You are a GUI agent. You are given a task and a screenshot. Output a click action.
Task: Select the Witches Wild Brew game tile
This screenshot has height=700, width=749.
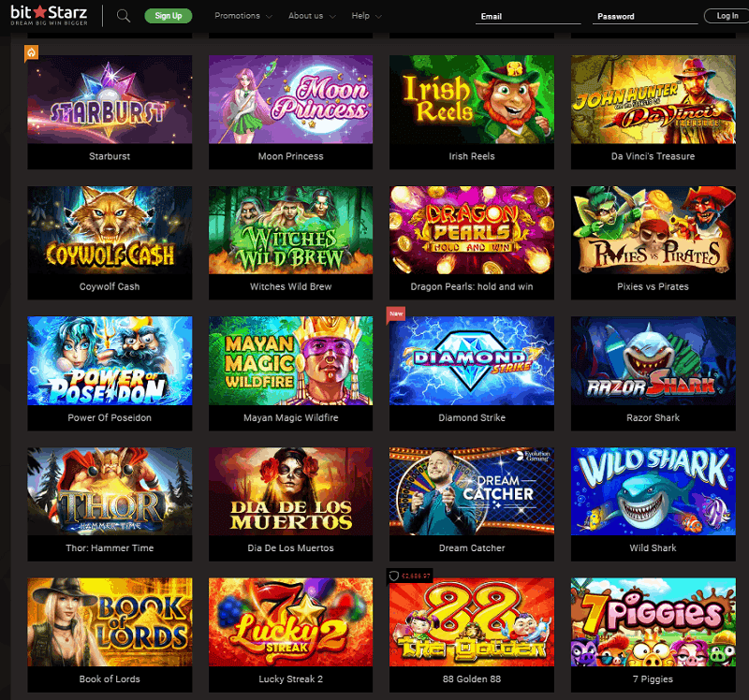[290, 242]
